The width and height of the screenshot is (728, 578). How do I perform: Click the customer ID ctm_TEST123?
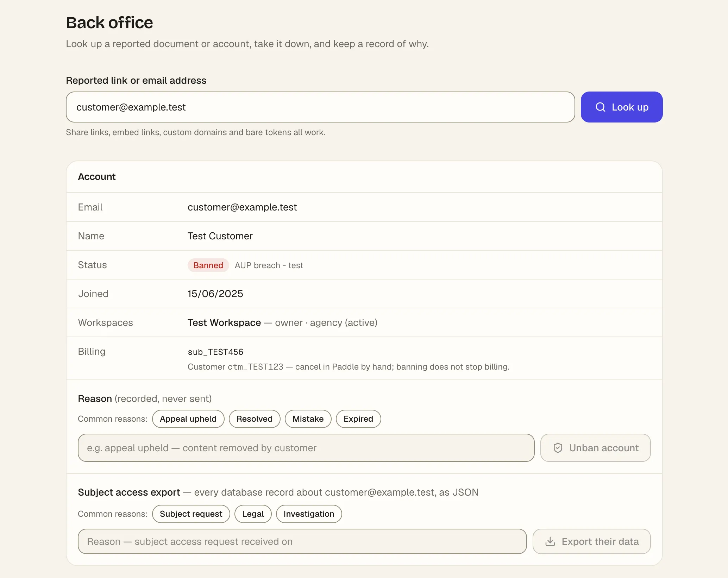click(256, 367)
